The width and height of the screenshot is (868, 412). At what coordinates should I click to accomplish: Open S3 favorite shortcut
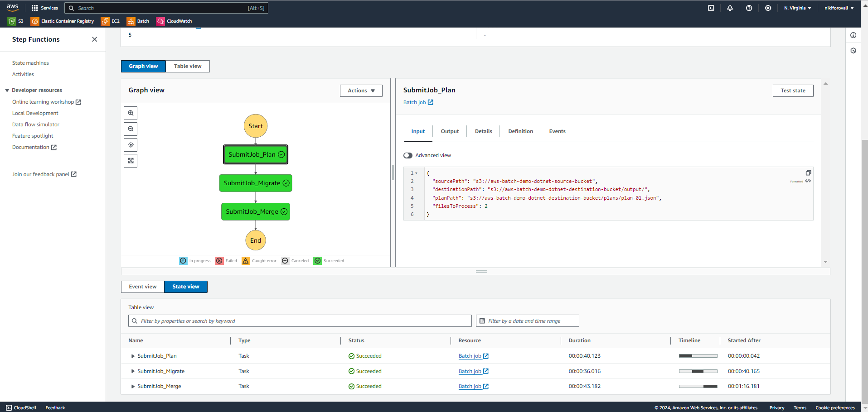coord(15,21)
